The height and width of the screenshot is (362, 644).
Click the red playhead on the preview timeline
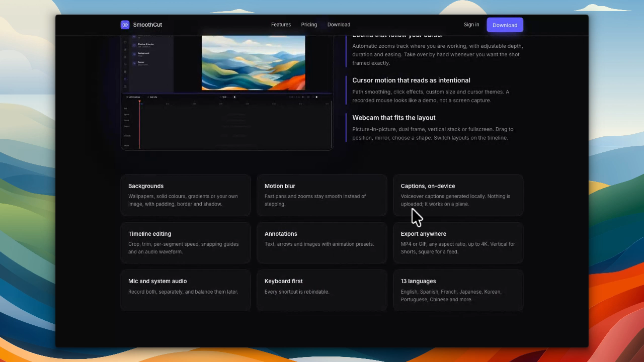tap(139, 125)
